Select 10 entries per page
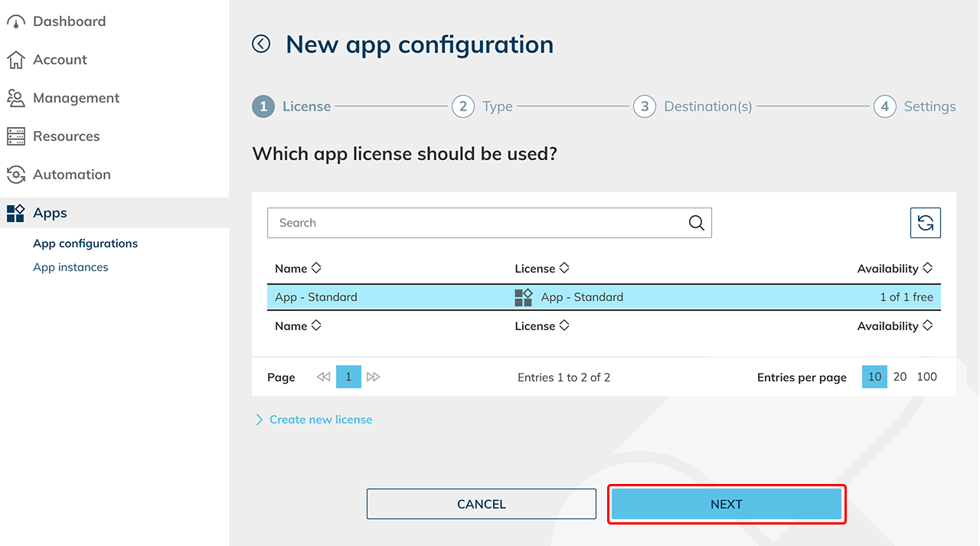 point(874,377)
